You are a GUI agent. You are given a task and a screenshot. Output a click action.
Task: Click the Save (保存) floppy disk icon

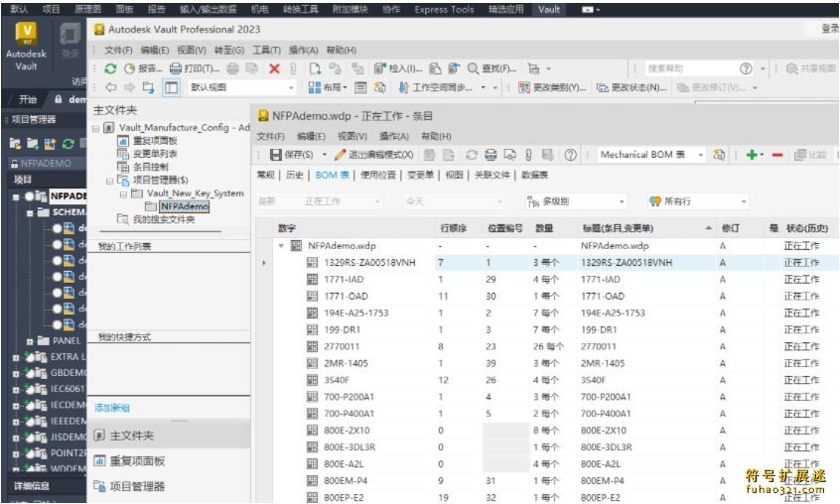tap(277, 155)
